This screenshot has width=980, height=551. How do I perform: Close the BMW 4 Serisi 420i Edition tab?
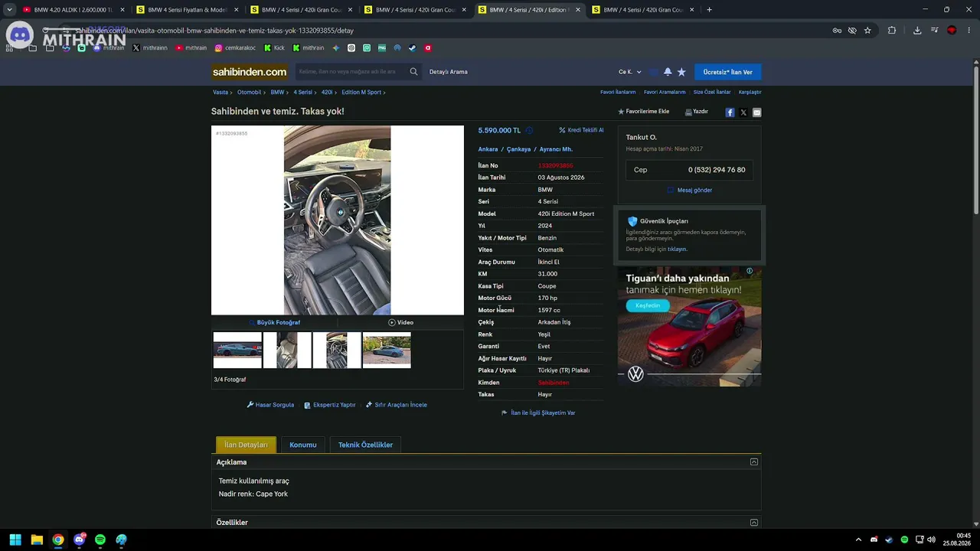[x=577, y=10]
